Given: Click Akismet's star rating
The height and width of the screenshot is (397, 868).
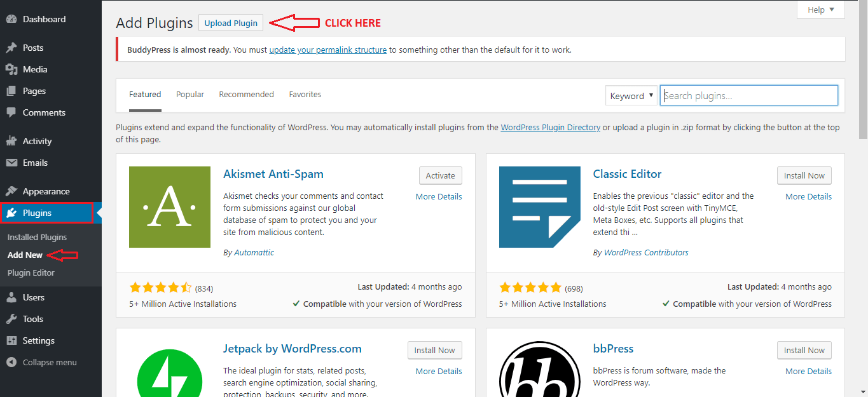Looking at the screenshot, I should 160,288.
